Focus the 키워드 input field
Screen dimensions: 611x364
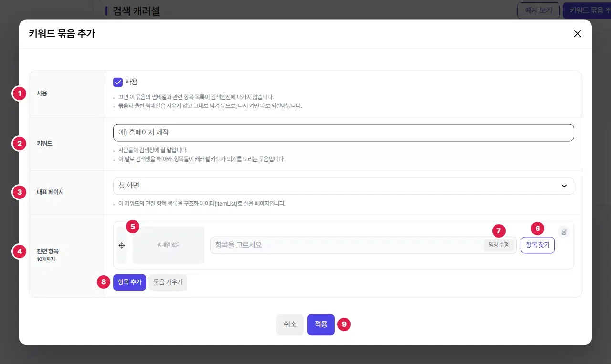click(x=344, y=133)
